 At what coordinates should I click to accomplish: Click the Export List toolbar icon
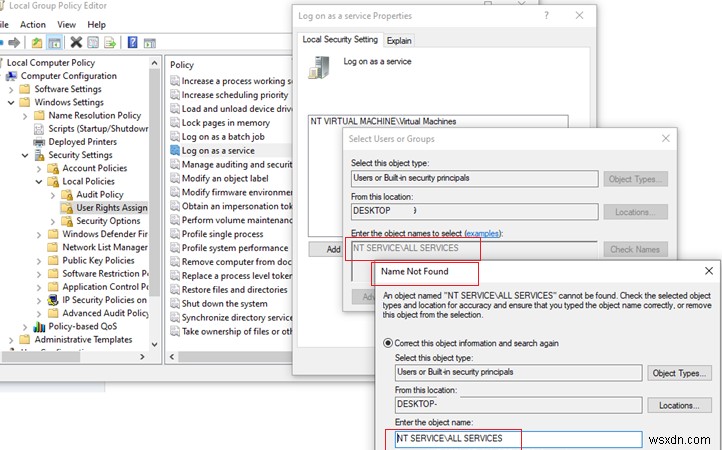[110, 43]
